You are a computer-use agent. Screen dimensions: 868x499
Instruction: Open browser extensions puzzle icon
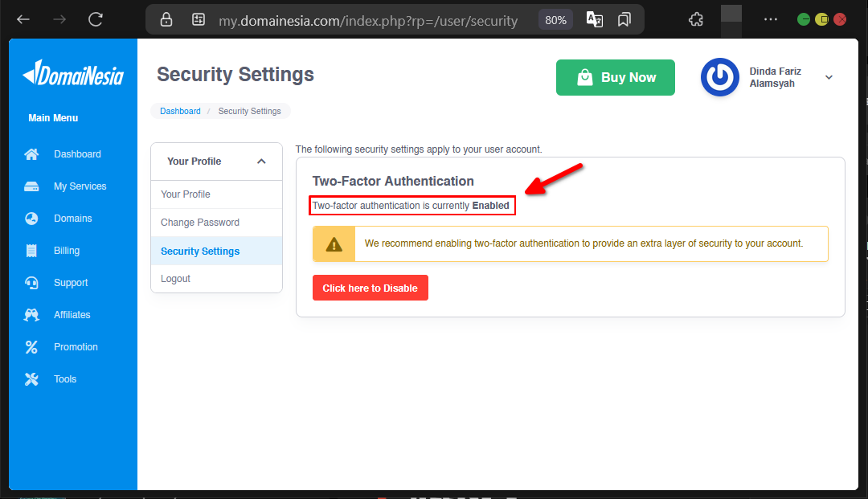[x=696, y=20]
